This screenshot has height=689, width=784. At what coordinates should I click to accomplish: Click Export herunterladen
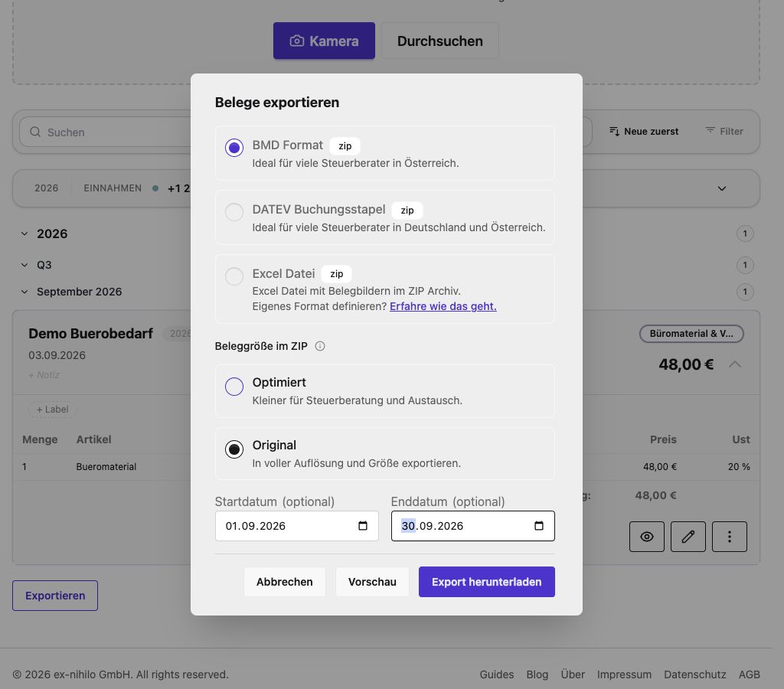tap(486, 582)
